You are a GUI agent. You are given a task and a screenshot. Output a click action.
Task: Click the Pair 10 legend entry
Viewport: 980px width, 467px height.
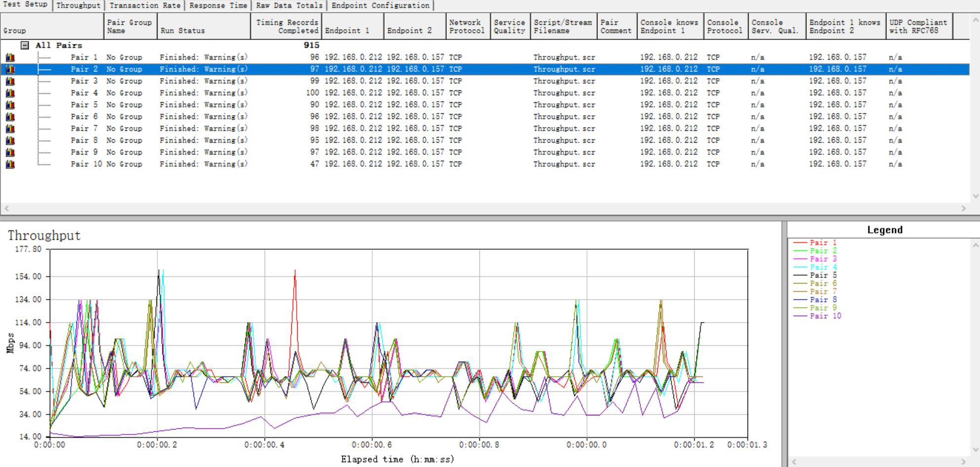(825, 316)
